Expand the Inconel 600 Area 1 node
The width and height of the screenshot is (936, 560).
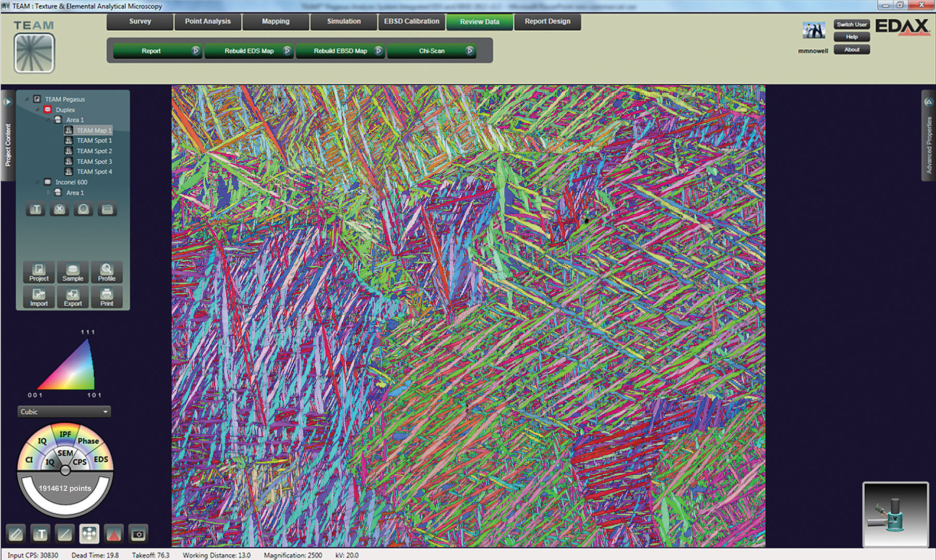click(49, 192)
